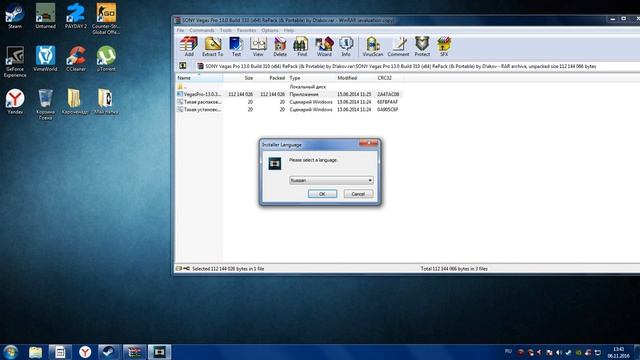
Task: Sort by the Size column header
Action: pyautogui.click(x=239, y=78)
